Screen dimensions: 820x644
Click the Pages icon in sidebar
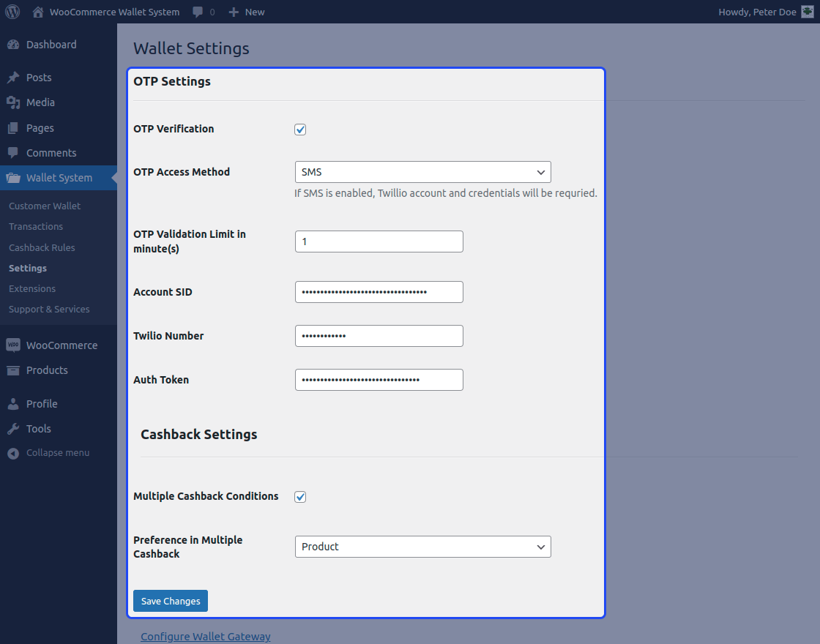[13, 128]
